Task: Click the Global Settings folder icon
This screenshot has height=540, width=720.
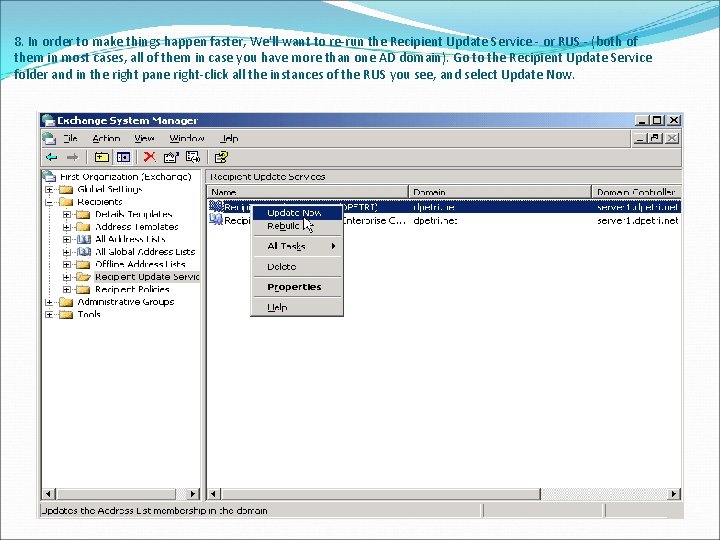Action: pyautogui.click(x=66, y=189)
